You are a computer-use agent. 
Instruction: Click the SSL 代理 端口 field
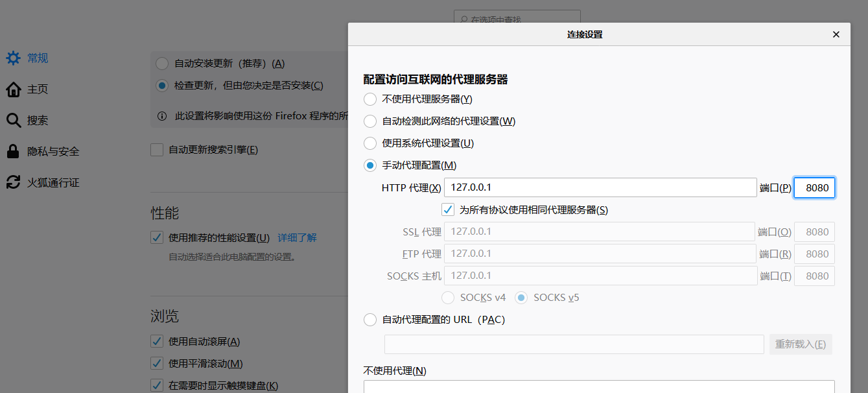815,232
